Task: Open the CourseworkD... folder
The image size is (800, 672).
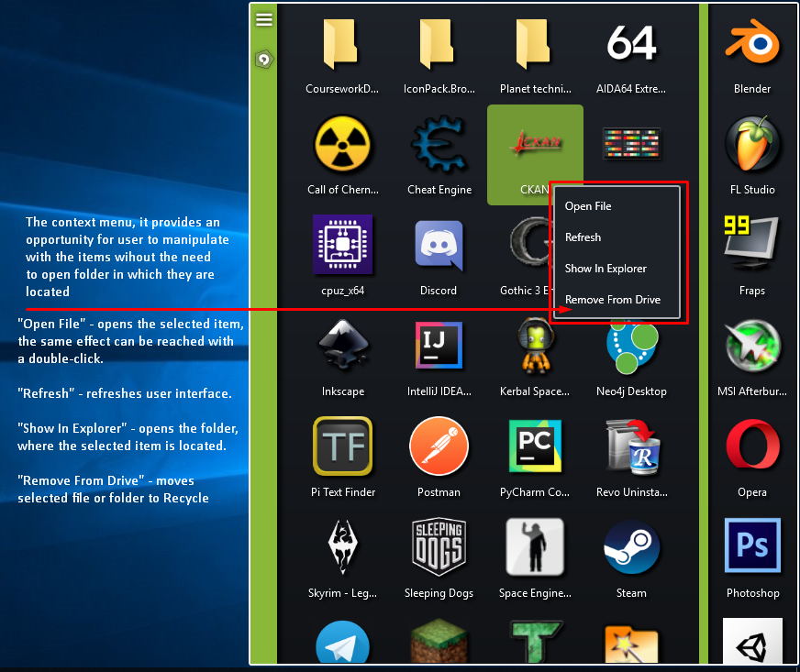Action: click(342, 45)
